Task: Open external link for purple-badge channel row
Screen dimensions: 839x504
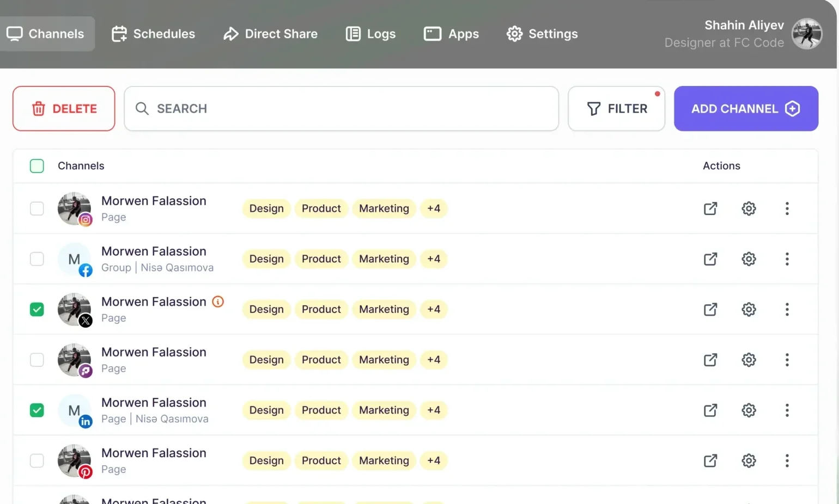Action: tap(710, 360)
